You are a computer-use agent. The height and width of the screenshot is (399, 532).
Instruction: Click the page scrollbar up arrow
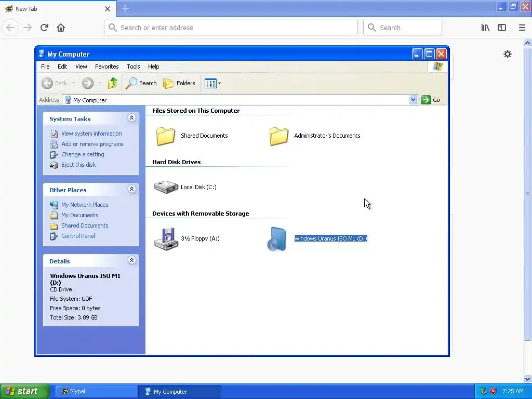[x=527, y=43]
